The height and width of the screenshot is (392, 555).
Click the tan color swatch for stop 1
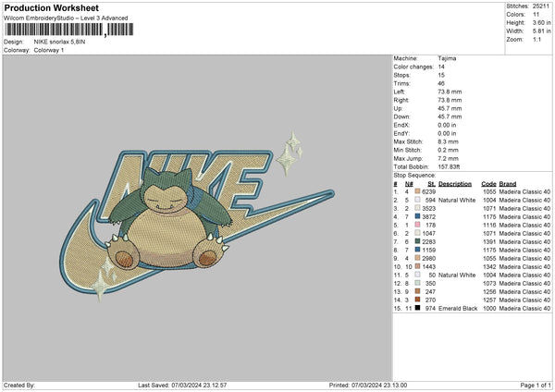pyautogui.click(x=418, y=191)
